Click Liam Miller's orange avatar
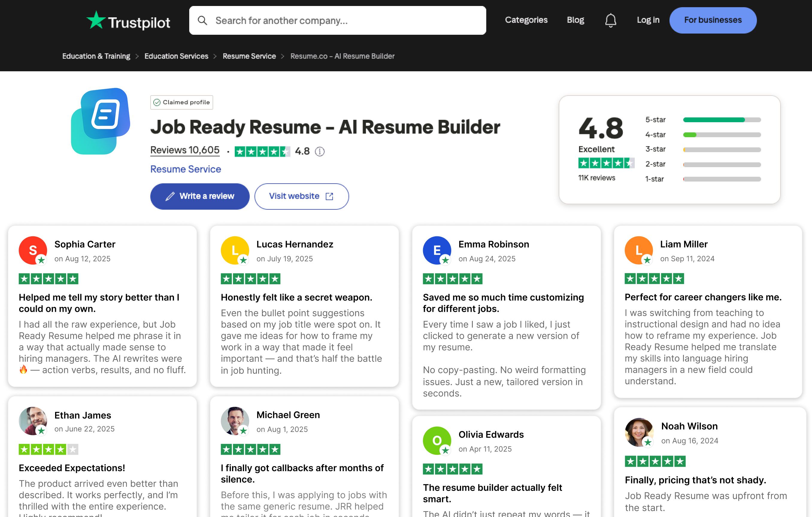This screenshot has width=812, height=517. pyautogui.click(x=639, y=250)
